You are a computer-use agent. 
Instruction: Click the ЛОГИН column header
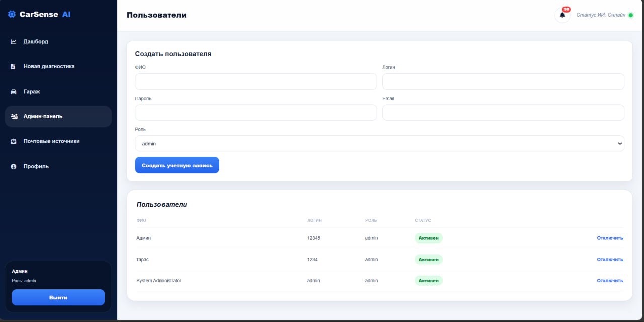tap(314, 221)
